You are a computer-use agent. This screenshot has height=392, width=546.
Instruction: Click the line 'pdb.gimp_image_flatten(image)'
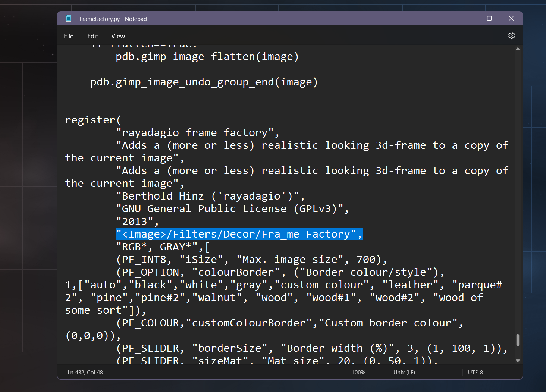(x=207, y=57)
